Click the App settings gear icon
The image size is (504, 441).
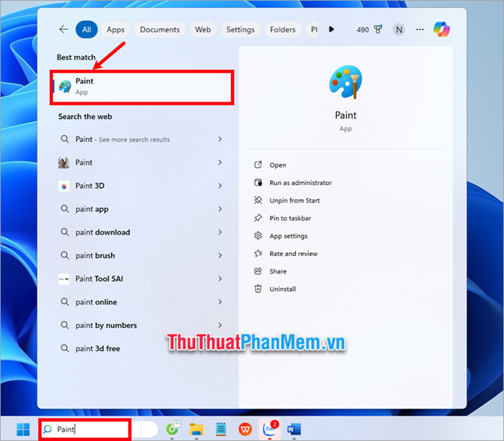[x=258, y=236]
